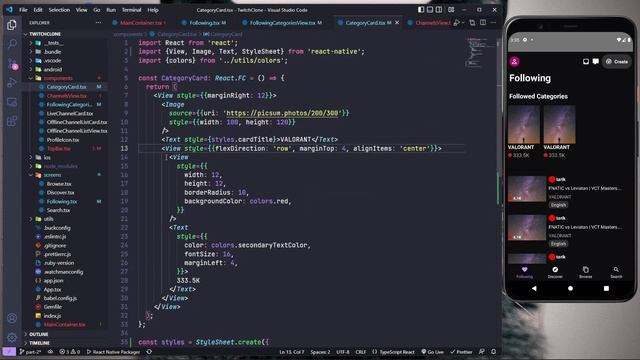Open the File menu
The image size is (640, 360).
pos(23,10)
